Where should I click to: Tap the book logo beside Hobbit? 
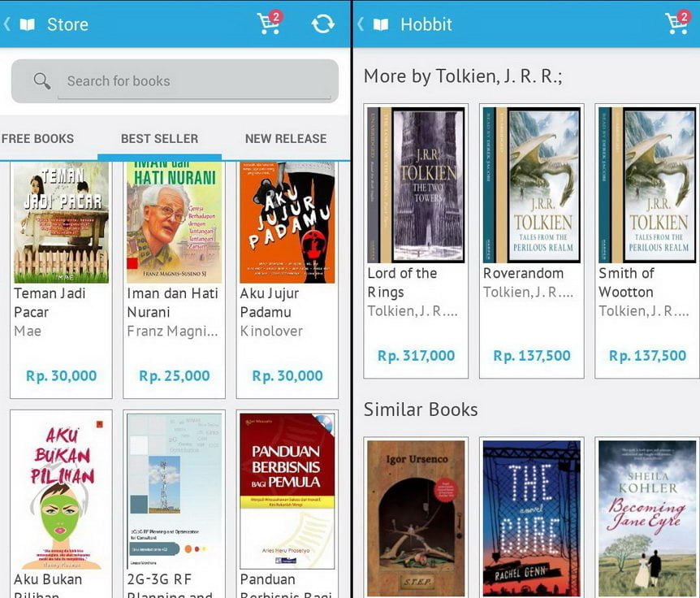click(x=381, y=24)
